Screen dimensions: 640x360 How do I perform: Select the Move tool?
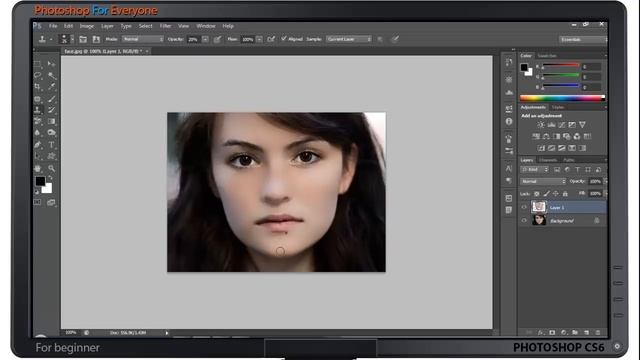tap(51, 64)
